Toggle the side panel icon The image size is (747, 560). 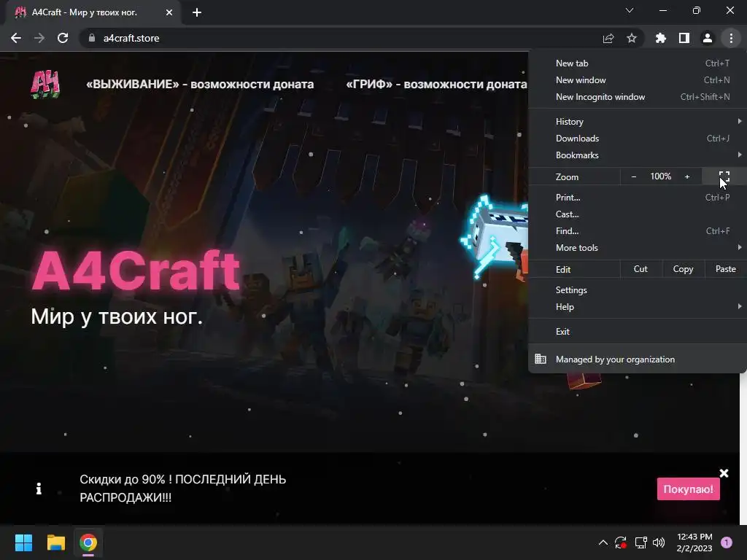click(684, 38)
